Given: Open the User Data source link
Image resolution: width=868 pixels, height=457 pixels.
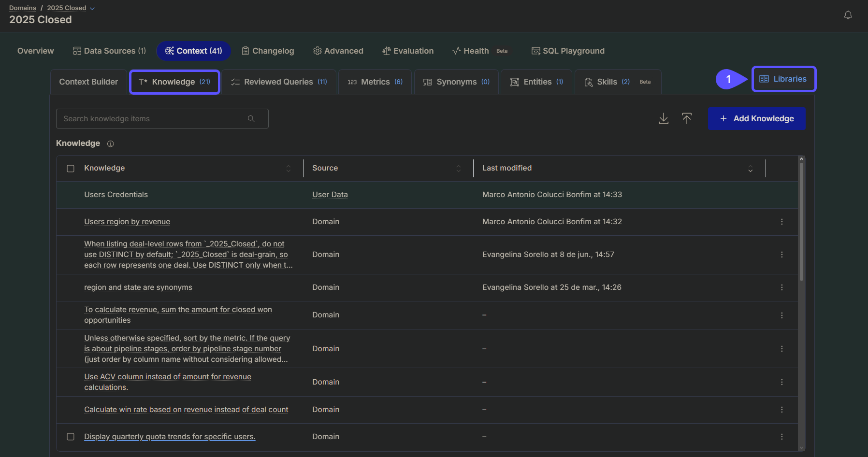Looking at the screenshot, I should 330,195.
